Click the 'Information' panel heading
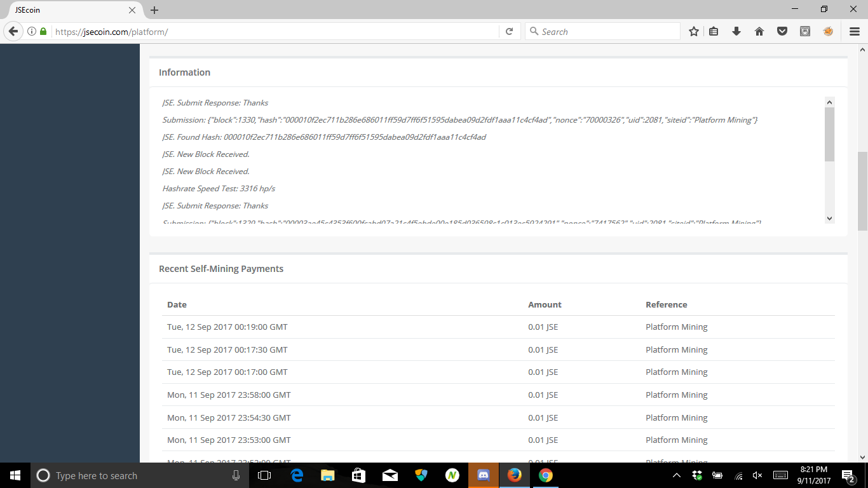The width and height of the screenshot is (868, 488). [184, 72]
